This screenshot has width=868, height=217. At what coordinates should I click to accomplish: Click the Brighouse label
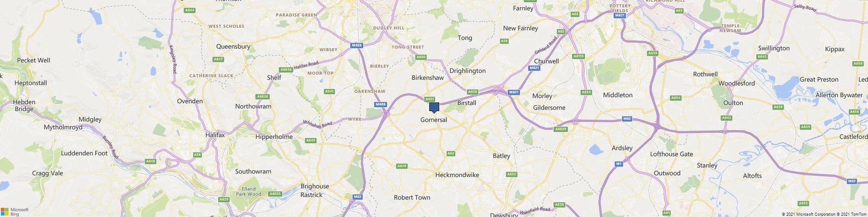point(315,186)
